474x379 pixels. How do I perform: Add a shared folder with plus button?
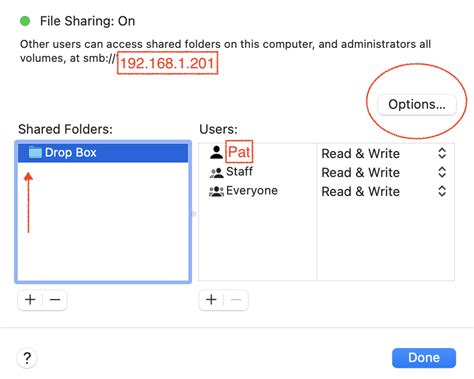pyautogui.click(x=30, y=300)
